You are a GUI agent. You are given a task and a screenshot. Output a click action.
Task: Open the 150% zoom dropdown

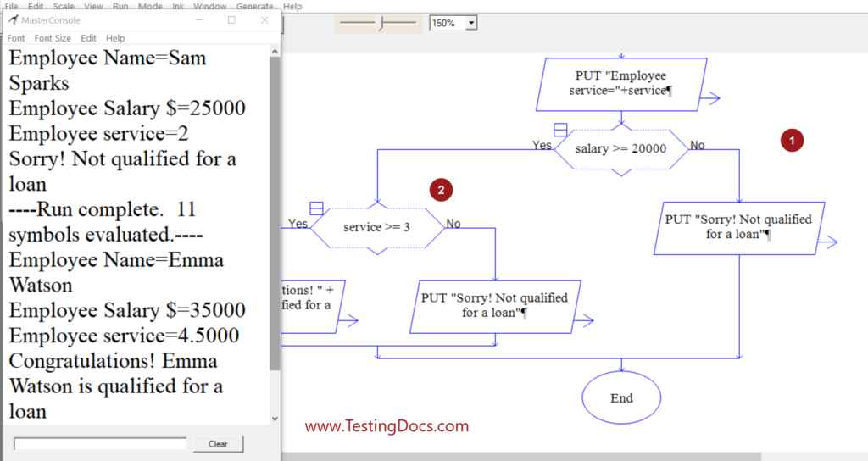coord(471,24)
